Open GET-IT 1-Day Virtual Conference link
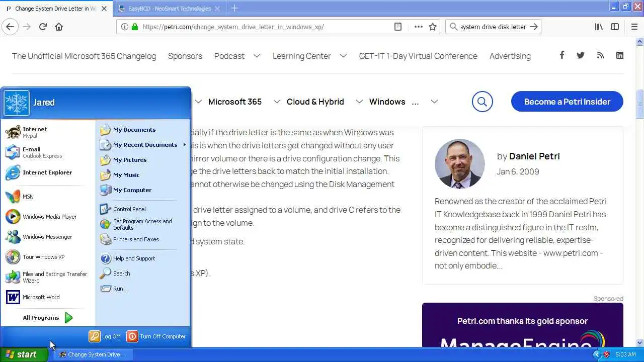 (x=418, y=56)
